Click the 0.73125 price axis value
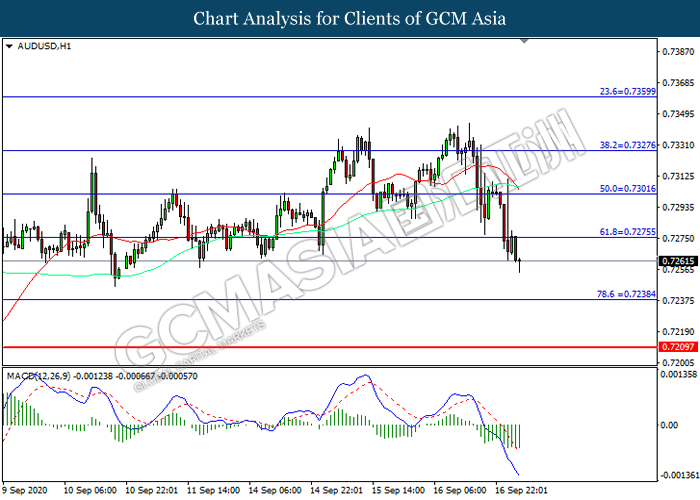 [678, 176]
